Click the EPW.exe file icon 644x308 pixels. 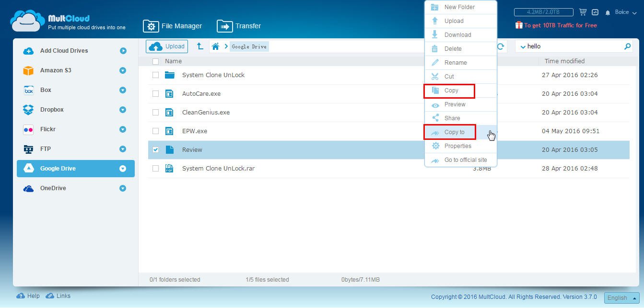pos(169,131)
